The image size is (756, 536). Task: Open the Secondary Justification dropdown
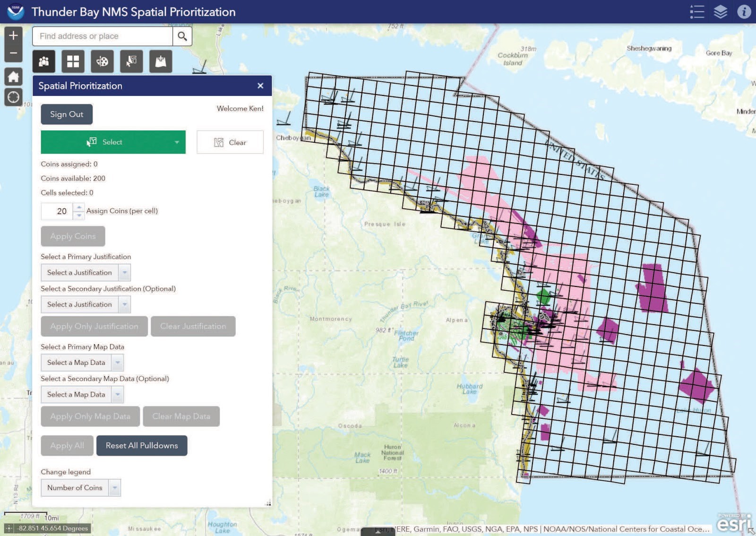86,305
